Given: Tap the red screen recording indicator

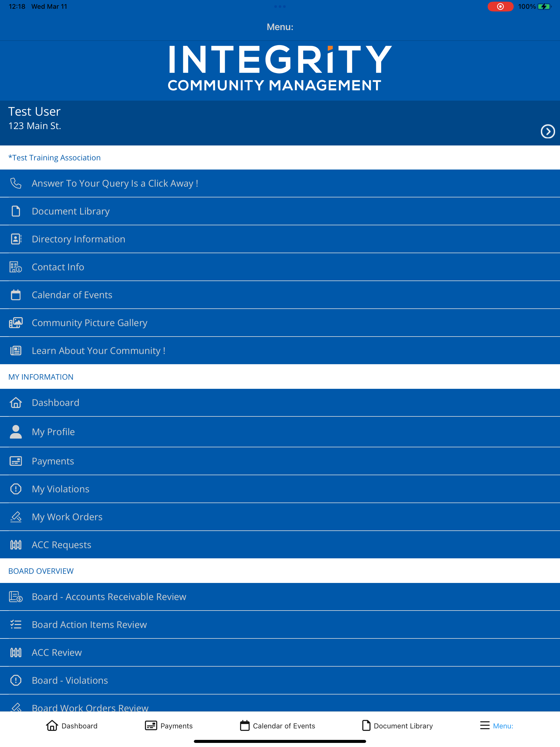Looking at the screenshot, I should 500,6.
